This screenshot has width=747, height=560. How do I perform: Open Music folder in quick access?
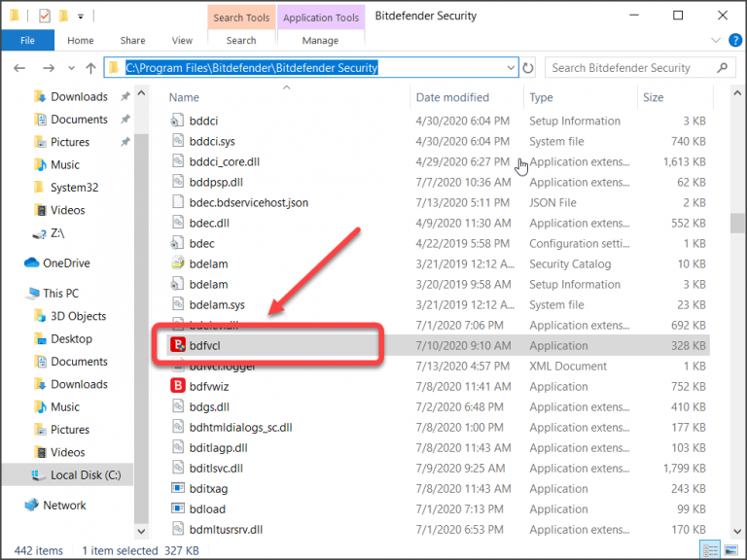(65, 164)
